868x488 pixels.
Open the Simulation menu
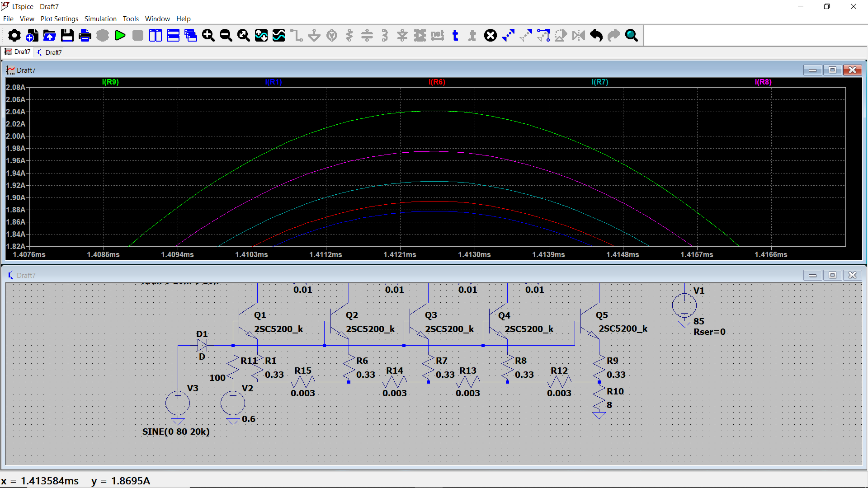(100, 19)
